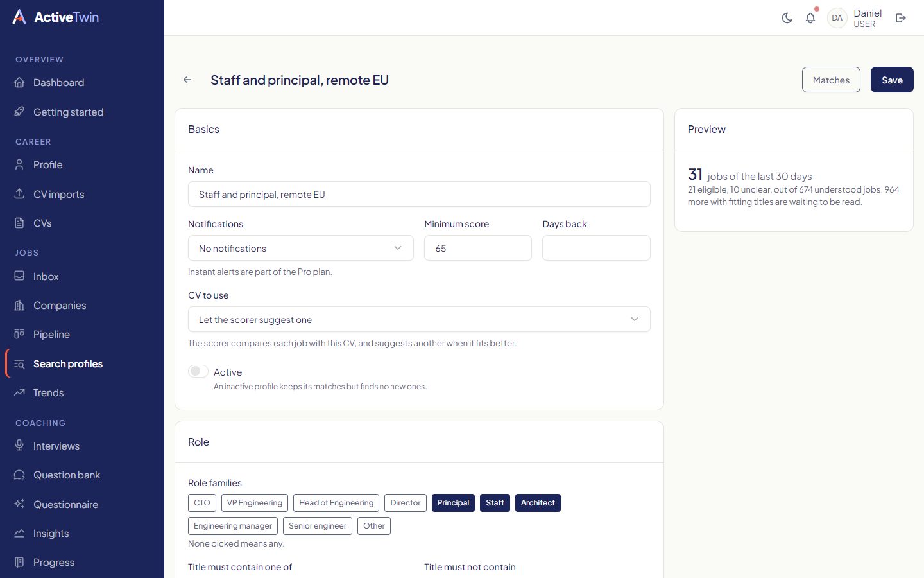
Task: Toggle the Other role family chip
Action: pyautogui.click(x=374, y=526)
